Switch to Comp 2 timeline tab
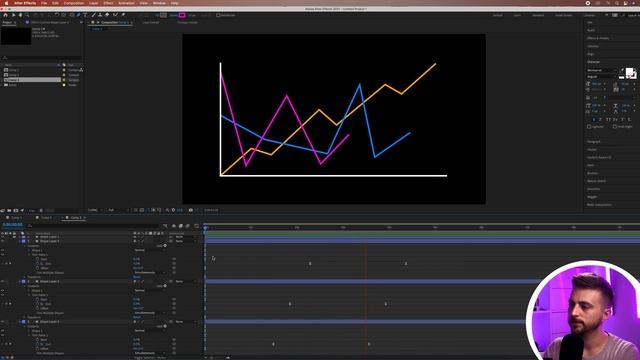This screenshot has width=640, height=360. 46,218
